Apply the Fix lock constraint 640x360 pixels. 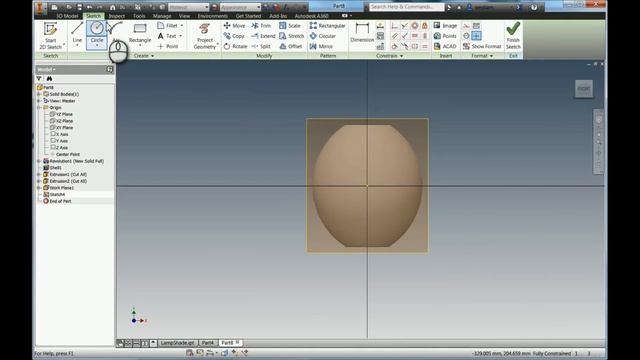424,26
